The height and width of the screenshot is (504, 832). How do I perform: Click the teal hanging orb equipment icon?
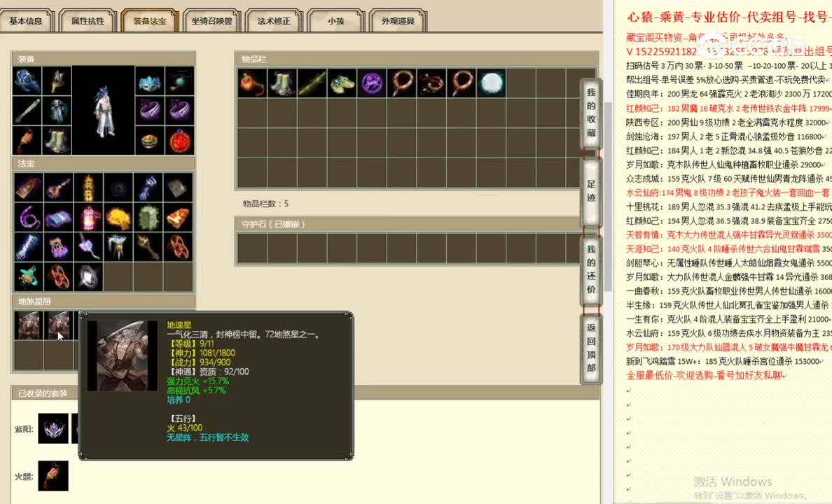[179, 80]
